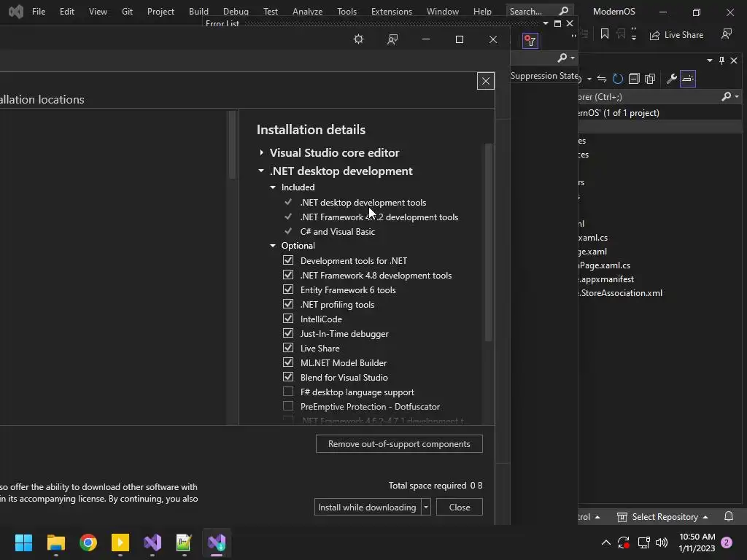Open Install while downloading dropdown arrow
The image size is (747, 560).
tap(426, 507)
